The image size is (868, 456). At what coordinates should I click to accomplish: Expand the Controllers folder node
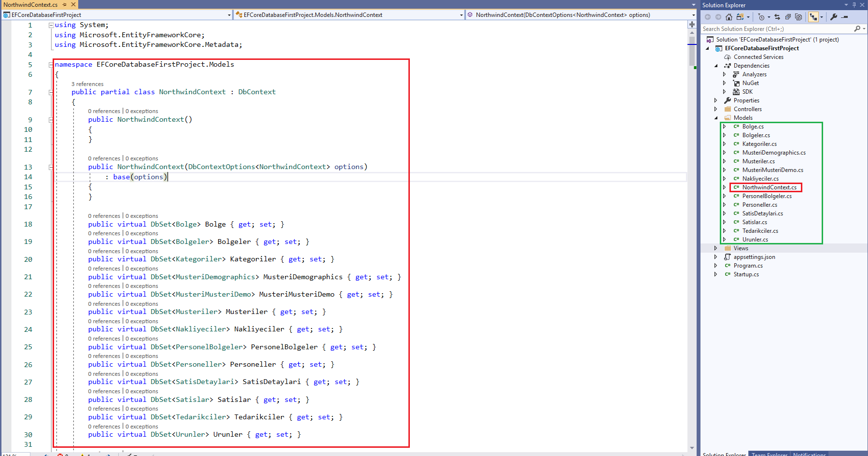[x=716, y=109]
